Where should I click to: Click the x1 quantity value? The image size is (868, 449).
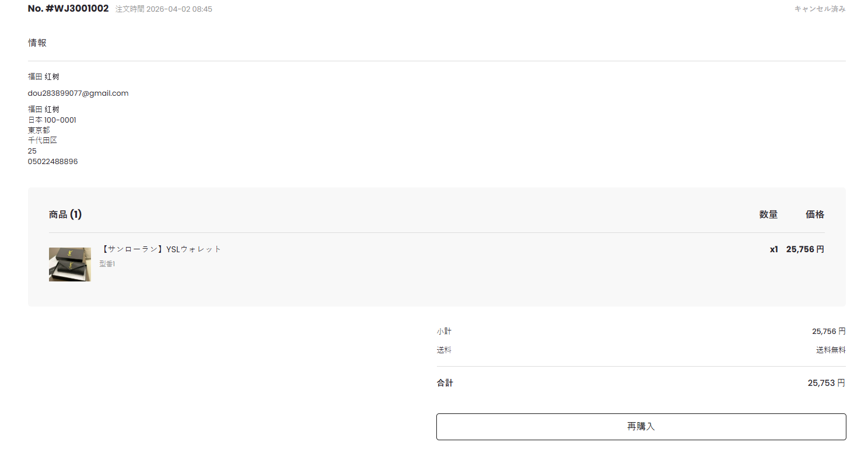point(773,249)
